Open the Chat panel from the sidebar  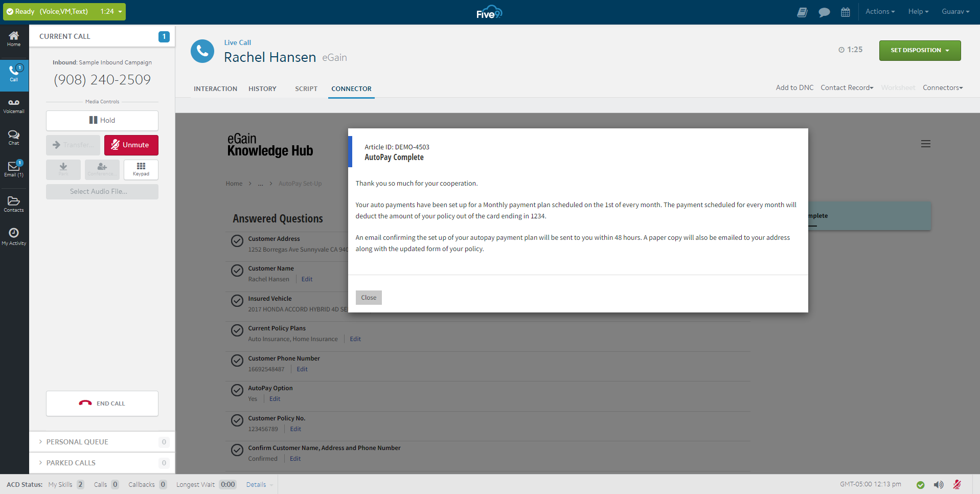click(x=14, y=138)
